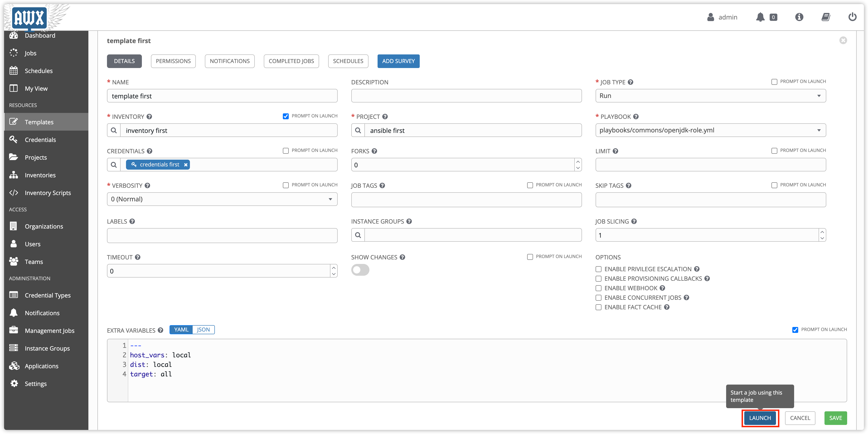Viewport: 868px width, 434px height.
Task: Open the Playbook dropdown
Action: pos(711,130)
